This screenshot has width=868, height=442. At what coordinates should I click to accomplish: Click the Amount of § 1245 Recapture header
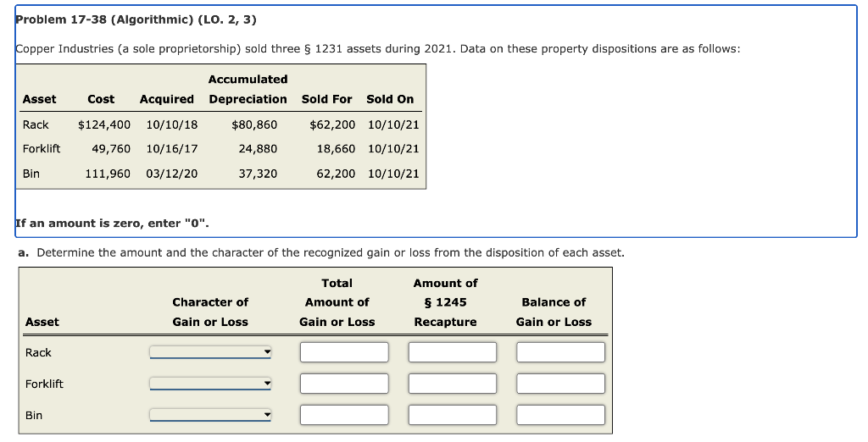(x=446, y=302)
